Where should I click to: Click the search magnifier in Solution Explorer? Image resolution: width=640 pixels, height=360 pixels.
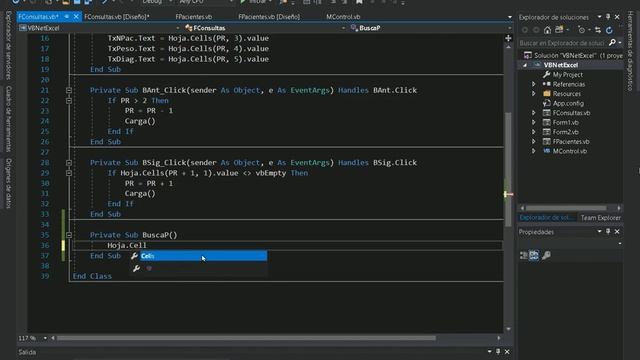point(612,42)
